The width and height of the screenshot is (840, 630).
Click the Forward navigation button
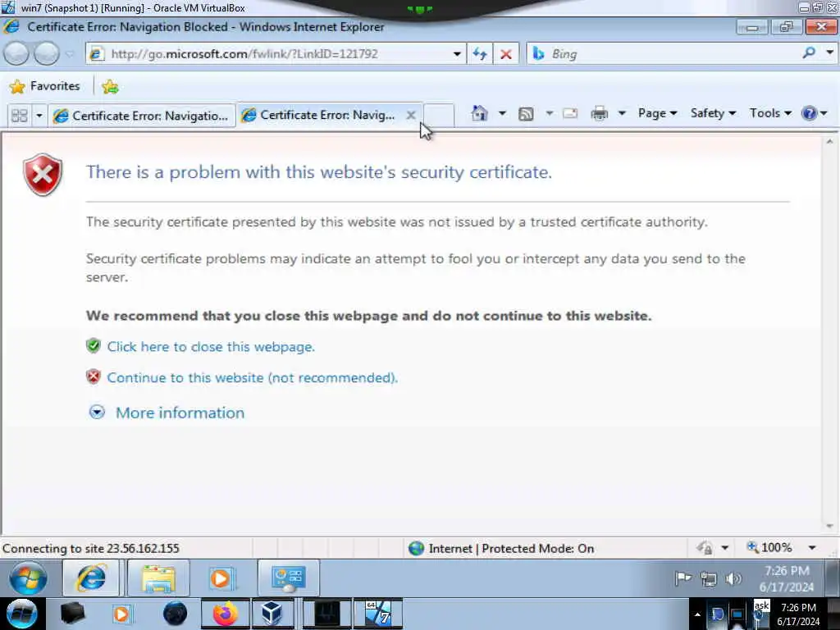coord(47,53)
